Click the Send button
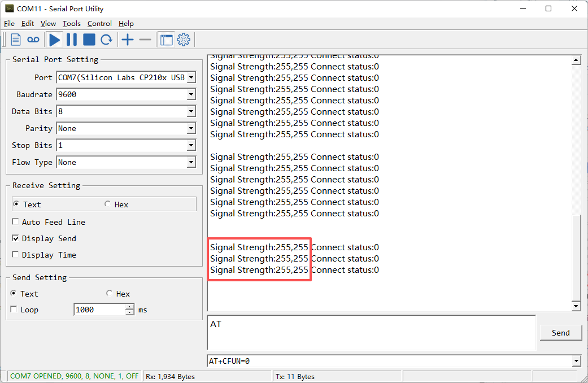The height and width of the screenshot is (383, 588). [x=561, y=333]
